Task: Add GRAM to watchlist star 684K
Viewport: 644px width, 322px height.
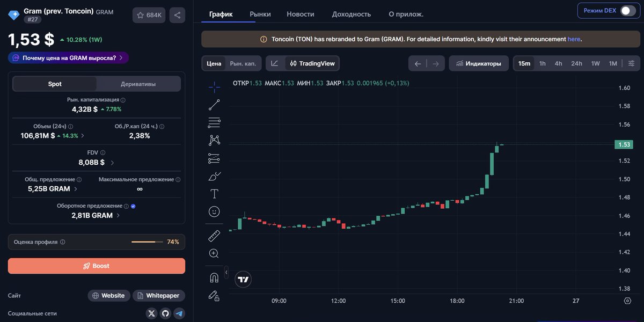Action: [149, 15]
